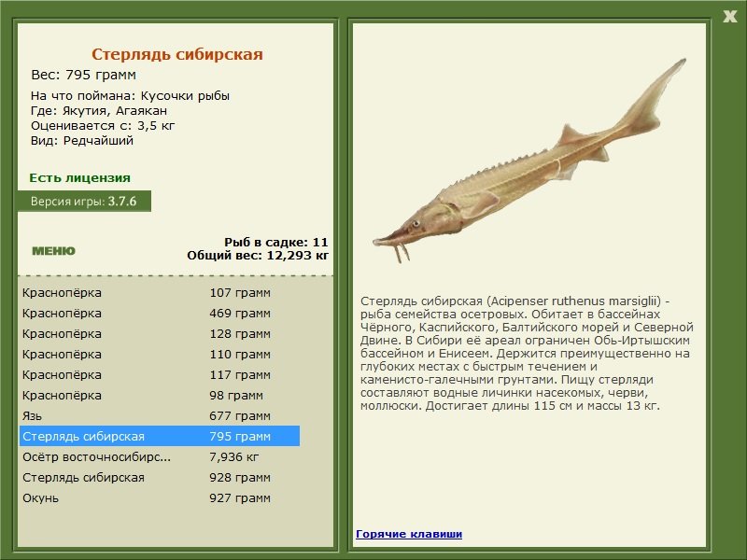The height and width of the screenshot is (560, 747).
Task: Select the Окунь 927 грамм entry
Action: (x=159, y=498)
